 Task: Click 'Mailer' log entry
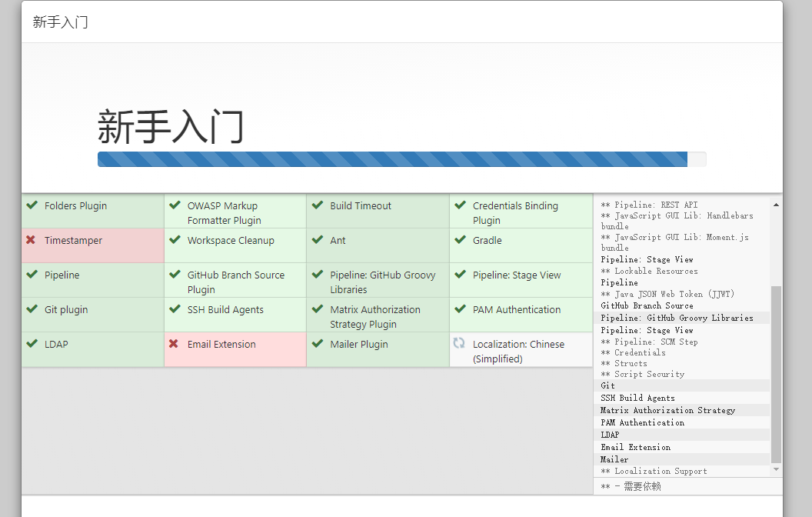614,459
